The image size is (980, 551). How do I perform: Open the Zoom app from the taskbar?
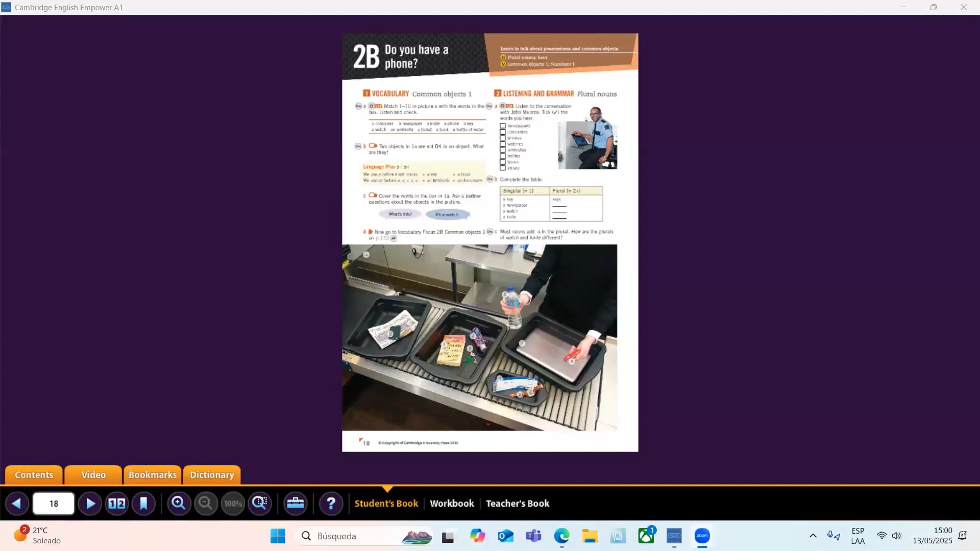pos(701,536)
